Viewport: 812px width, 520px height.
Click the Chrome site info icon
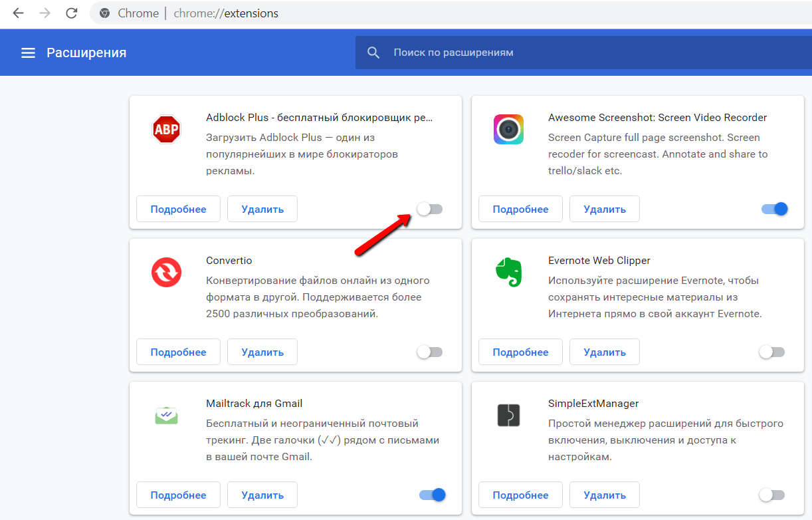104,13
